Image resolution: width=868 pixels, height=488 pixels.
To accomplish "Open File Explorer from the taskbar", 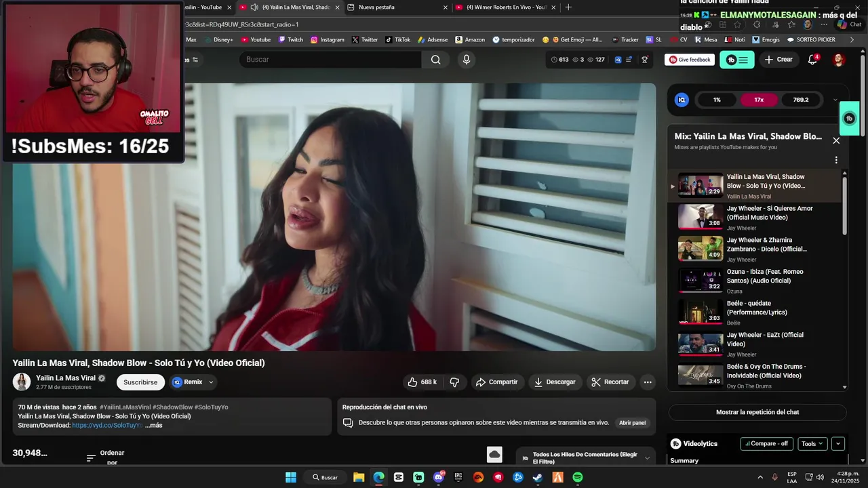I will (x=359, y=477).
